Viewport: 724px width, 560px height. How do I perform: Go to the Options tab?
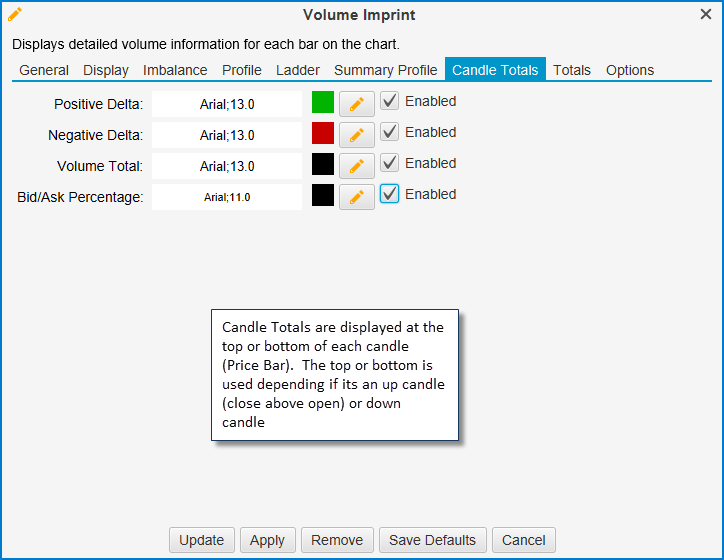click(630, 70)
